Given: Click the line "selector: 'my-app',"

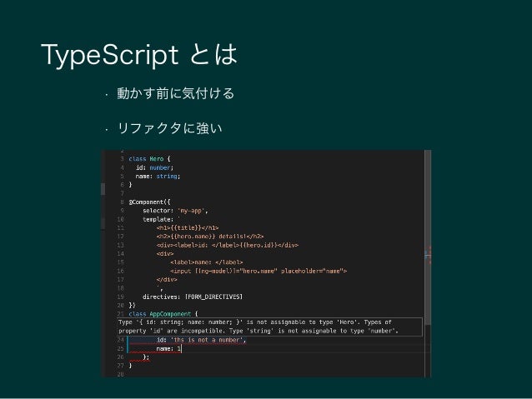Looking at the screenshot, I should click(x=175, y=211).
